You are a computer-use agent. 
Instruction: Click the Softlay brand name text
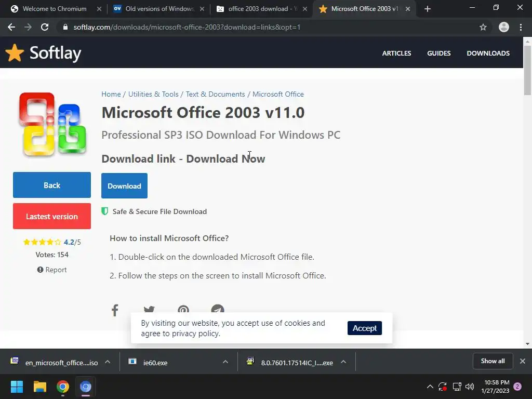click(x=55, y=54)
